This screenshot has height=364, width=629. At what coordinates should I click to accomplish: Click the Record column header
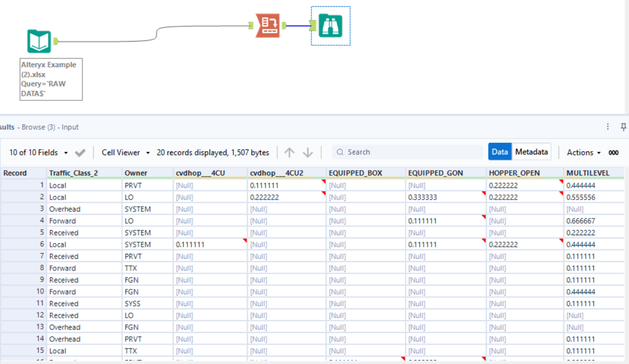(x=23, y=173)
